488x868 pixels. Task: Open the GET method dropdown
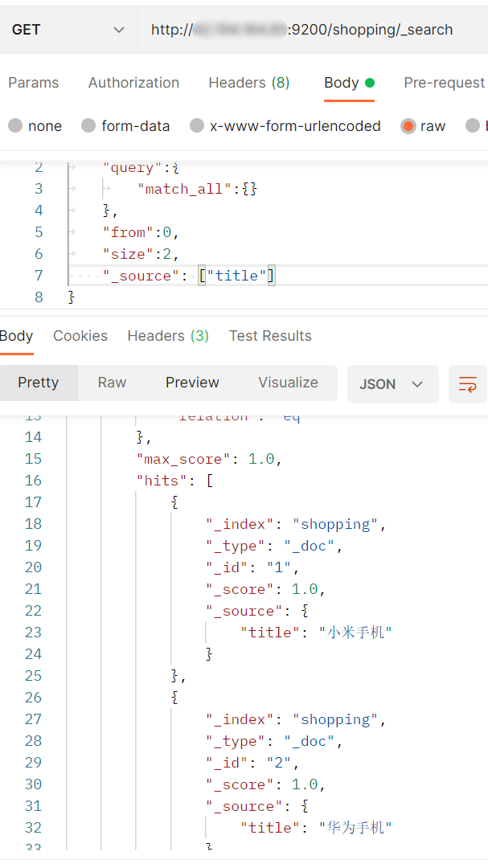click(68, 30)
